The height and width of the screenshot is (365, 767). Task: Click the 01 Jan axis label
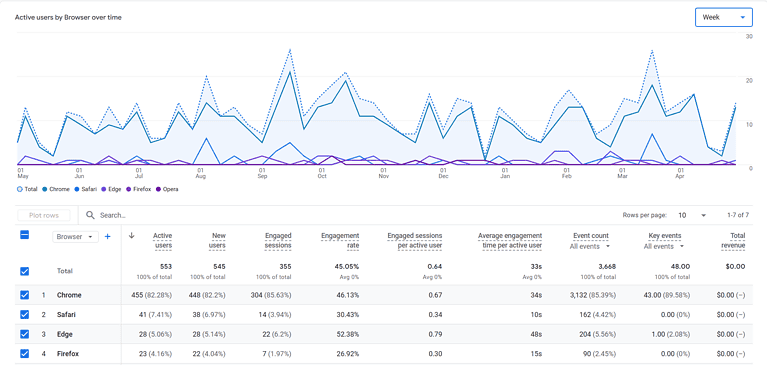pos(504,173)
